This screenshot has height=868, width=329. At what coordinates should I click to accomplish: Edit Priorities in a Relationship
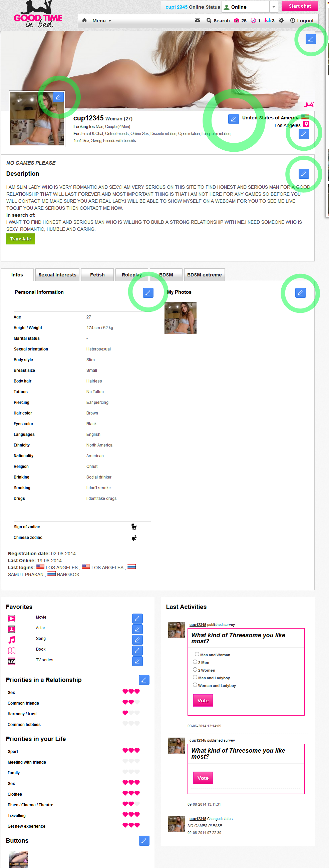(x=144, y=680)
